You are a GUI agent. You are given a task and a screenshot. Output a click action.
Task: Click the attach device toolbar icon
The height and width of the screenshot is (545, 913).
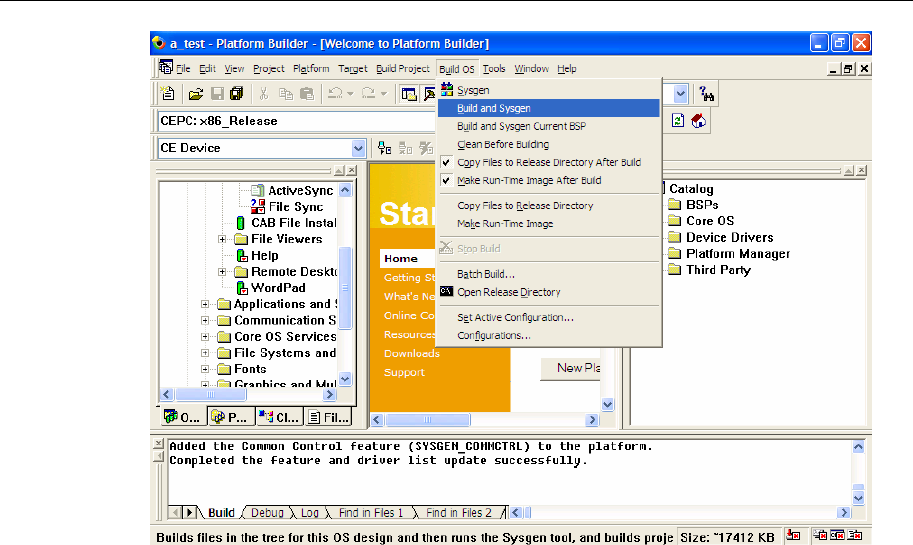384,148
